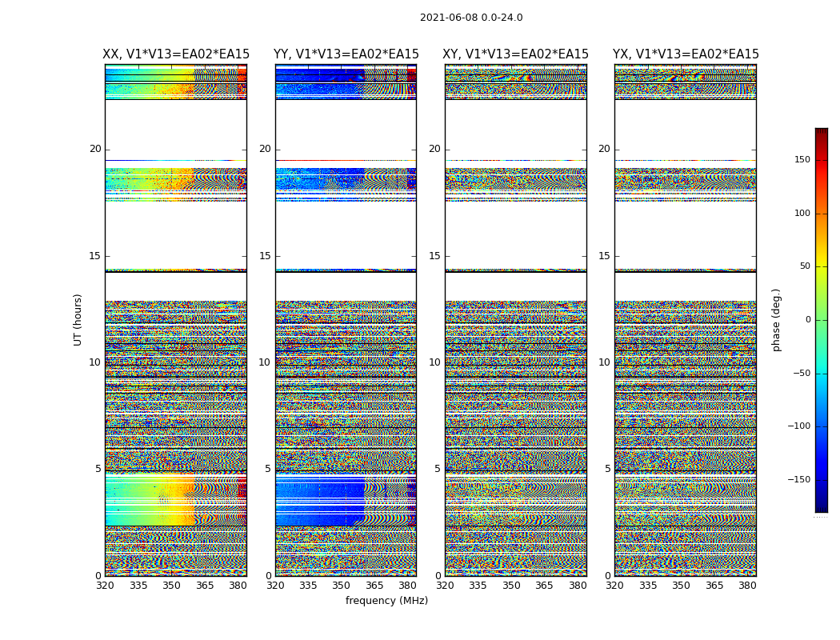Click the date title "2021-06-08 0.0-24.0"
The height and width of the screenshot is (640, 840).
471,17
